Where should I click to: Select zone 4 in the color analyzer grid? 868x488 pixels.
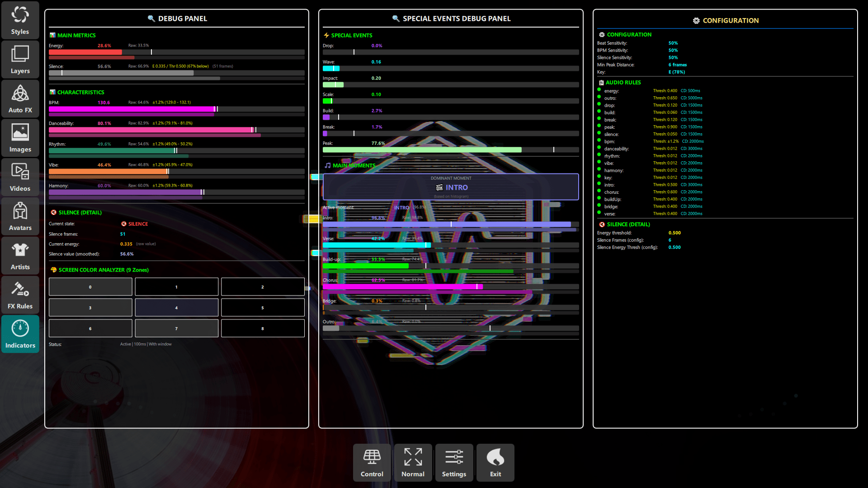tap(176, 307)
